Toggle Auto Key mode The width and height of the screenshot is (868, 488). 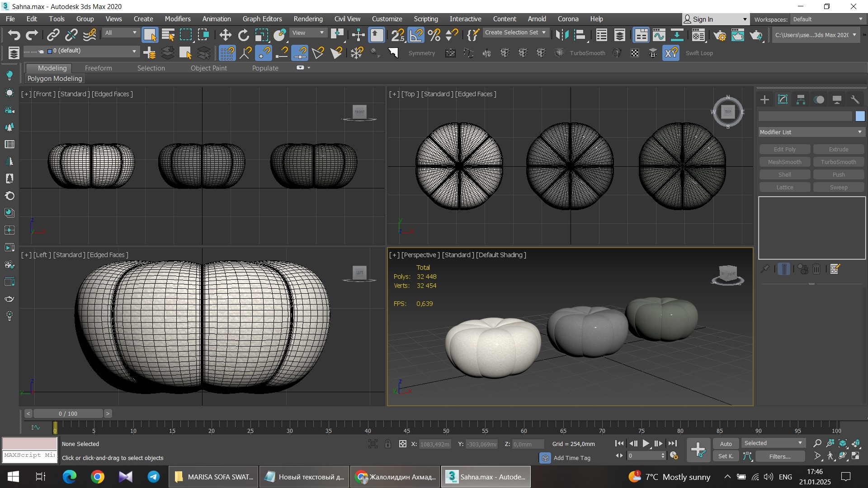tap(726, 444)
